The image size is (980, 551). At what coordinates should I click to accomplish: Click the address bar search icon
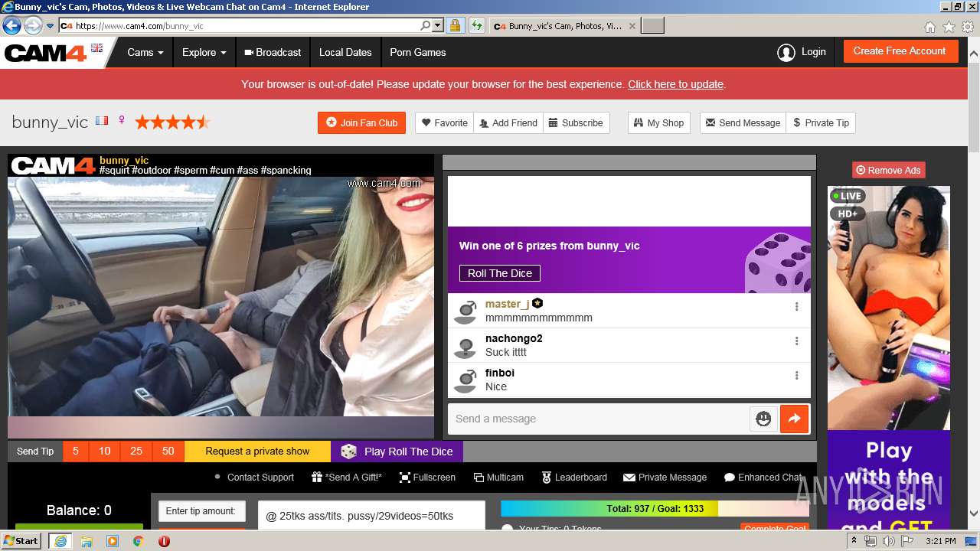point(426,26)
